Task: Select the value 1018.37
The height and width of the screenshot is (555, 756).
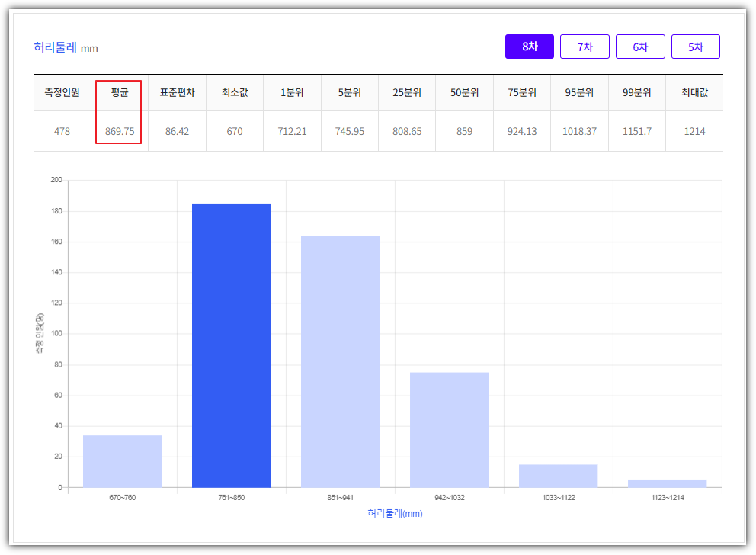Action: 579,131
